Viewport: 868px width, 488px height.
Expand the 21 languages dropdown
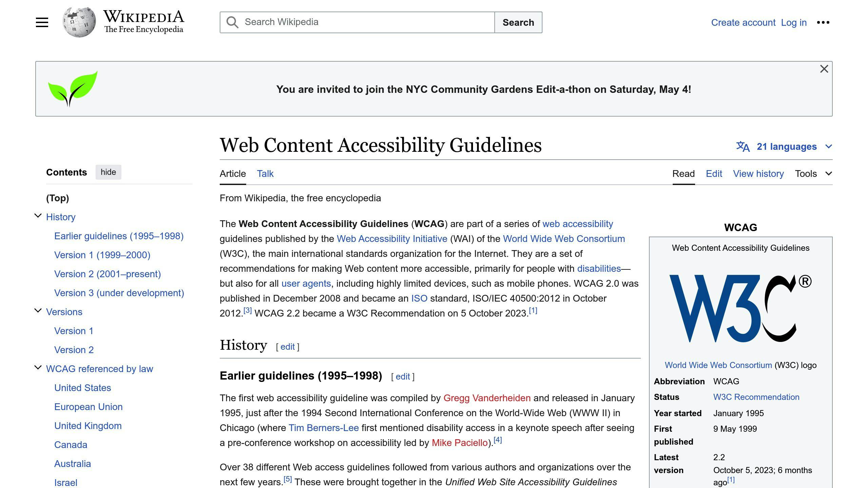[x=828, y=146]
